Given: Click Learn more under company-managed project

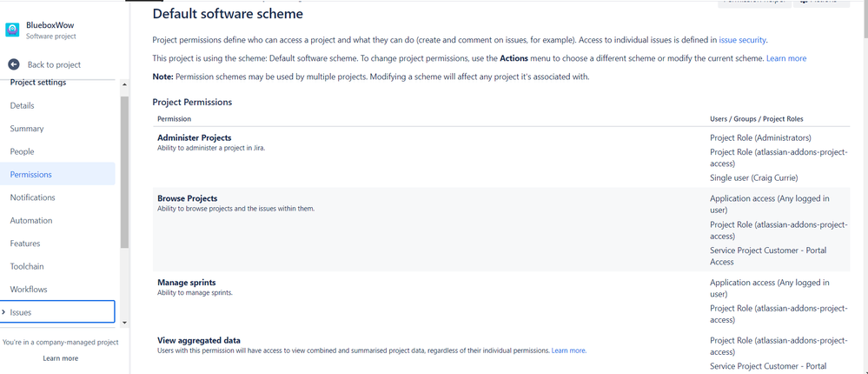Looking at the screenshot, I should coord(60,358).
